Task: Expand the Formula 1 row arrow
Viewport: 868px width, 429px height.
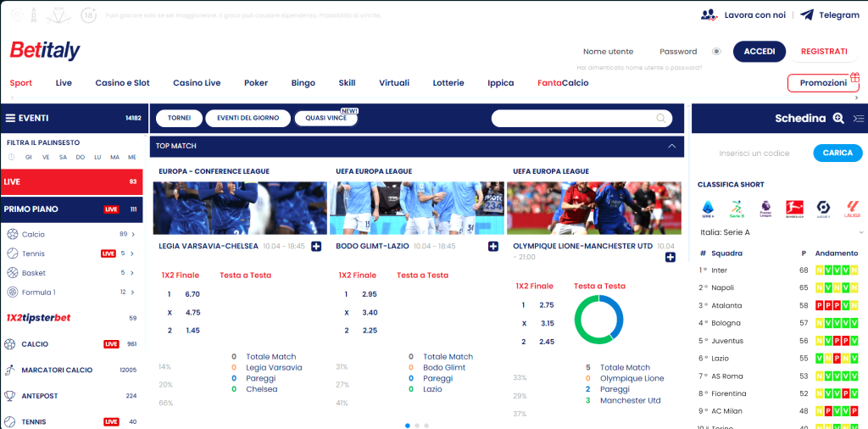Action: tap(133, 292)
